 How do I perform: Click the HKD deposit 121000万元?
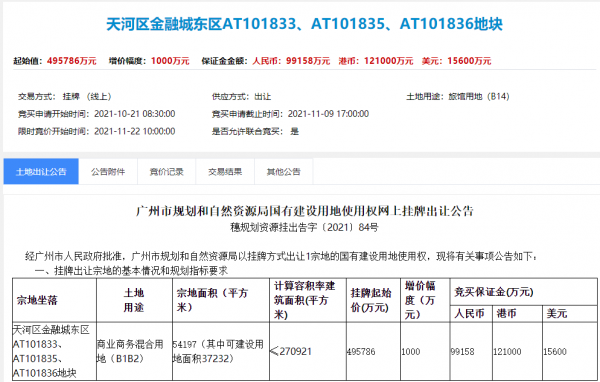(x=388, y=61)
